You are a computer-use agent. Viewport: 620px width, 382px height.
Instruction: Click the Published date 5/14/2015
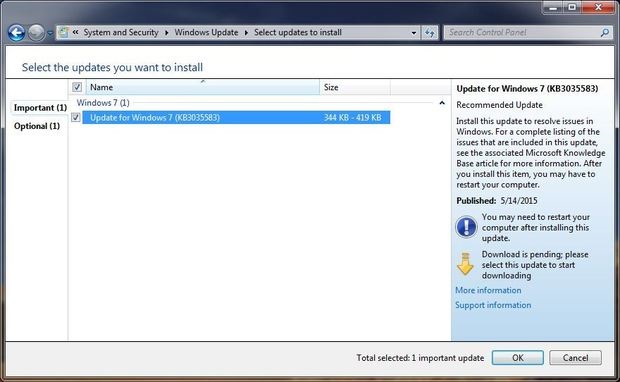click(x=519, y=201)
